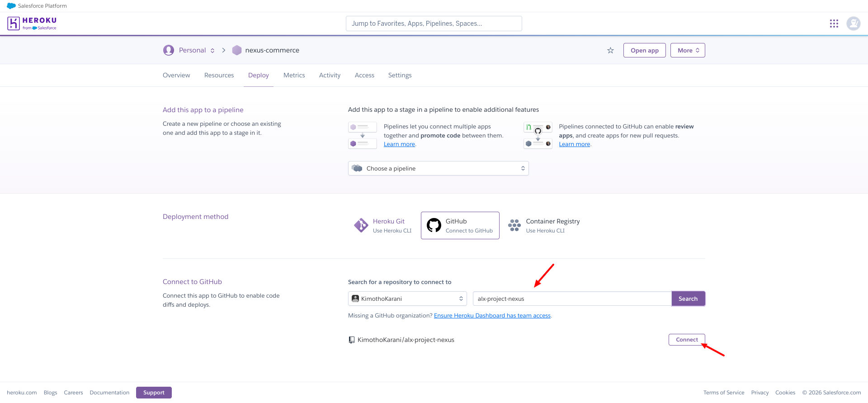Click the Connect to GitHub heading

pos(192,282)
